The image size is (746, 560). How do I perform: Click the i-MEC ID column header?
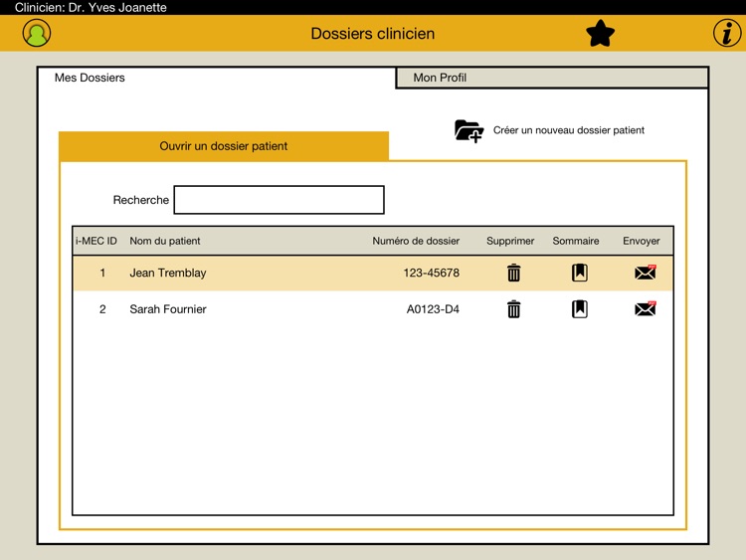tap(96, 241)
